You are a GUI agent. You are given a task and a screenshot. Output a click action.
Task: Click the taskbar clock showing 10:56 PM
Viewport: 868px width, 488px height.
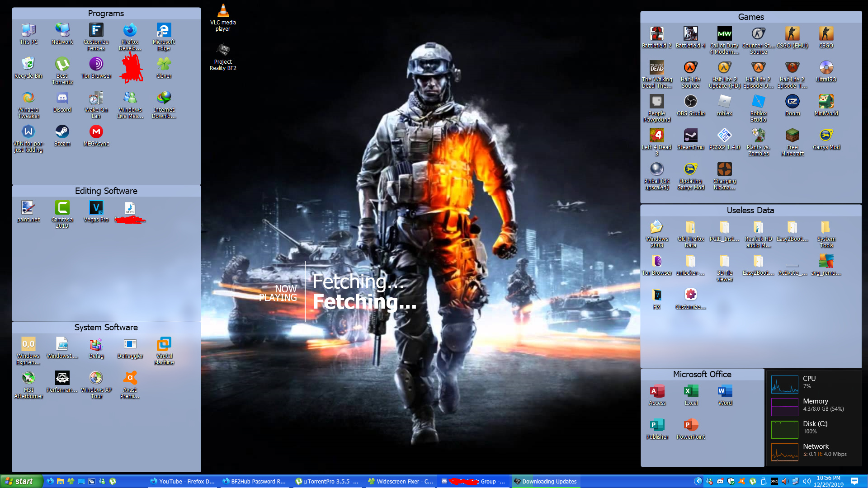[x=828, y=481]
